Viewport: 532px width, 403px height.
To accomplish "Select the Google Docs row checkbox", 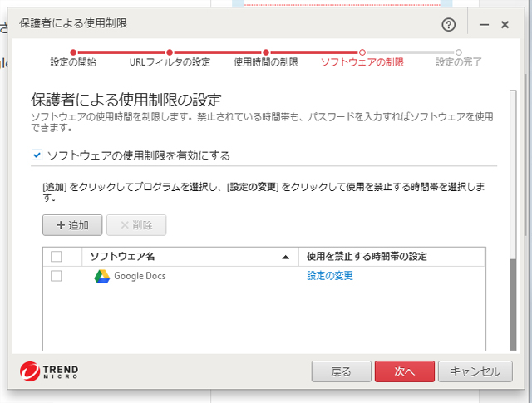I will pos(57,276).
